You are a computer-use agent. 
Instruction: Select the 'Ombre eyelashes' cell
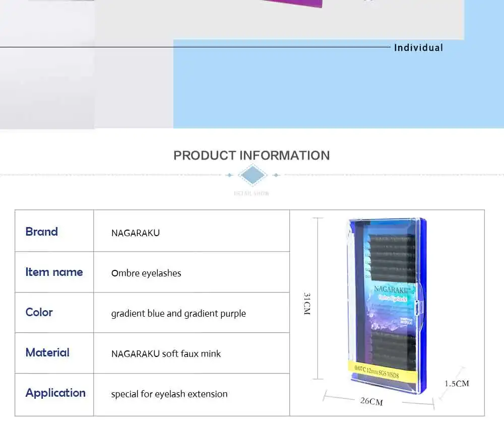coord(192,272)
